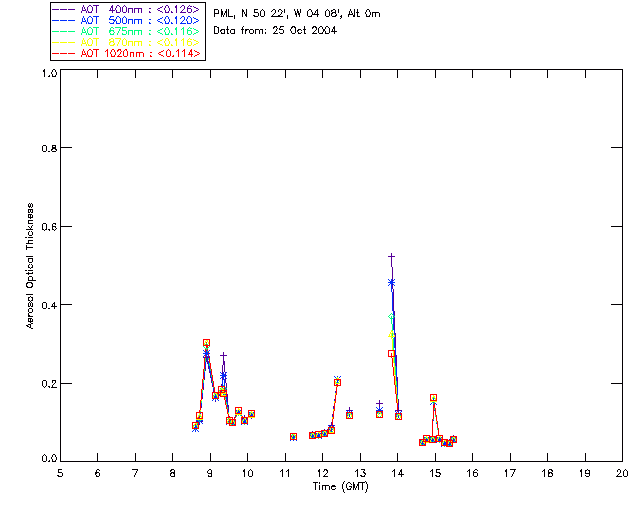This screenshot has height=512, width=640.
Task: Click the x-axis tick label 14
Action: pyautogui.click(x=398, y=473)
